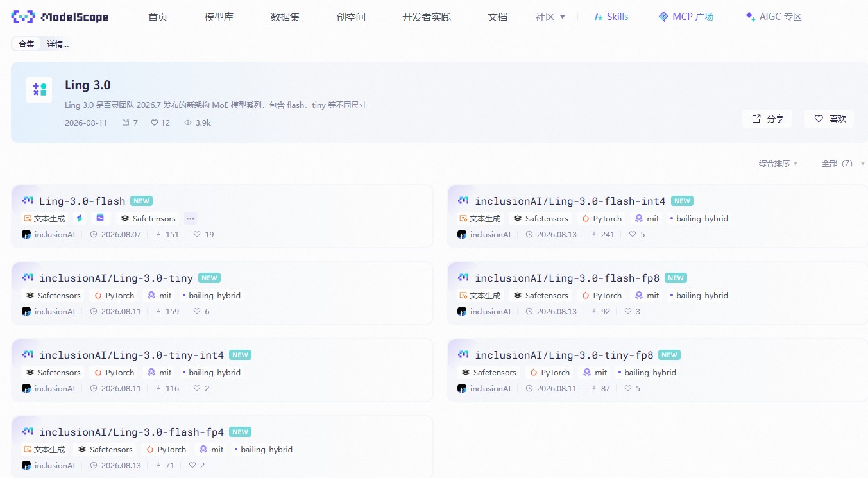Click the model icon beside Ling-3.0-flash
Image resolution: width=868 pixels, height=478 pixels.
click(x=28, y=201)
